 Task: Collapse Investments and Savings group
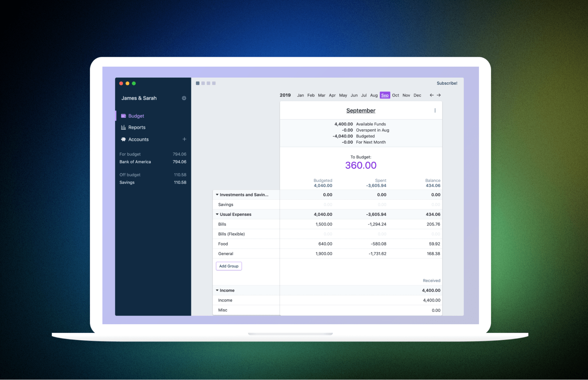point(217,195)
